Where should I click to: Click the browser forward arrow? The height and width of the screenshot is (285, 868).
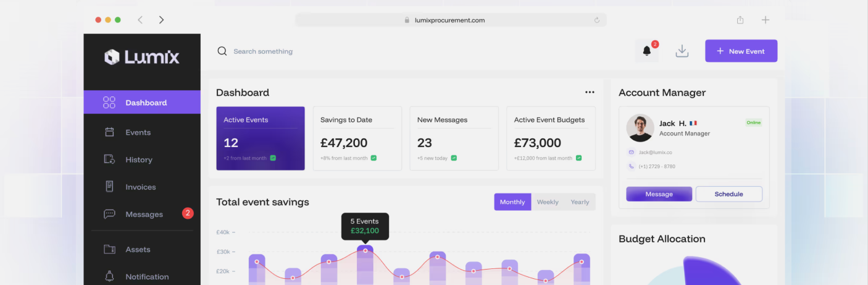tap(161, 20)
